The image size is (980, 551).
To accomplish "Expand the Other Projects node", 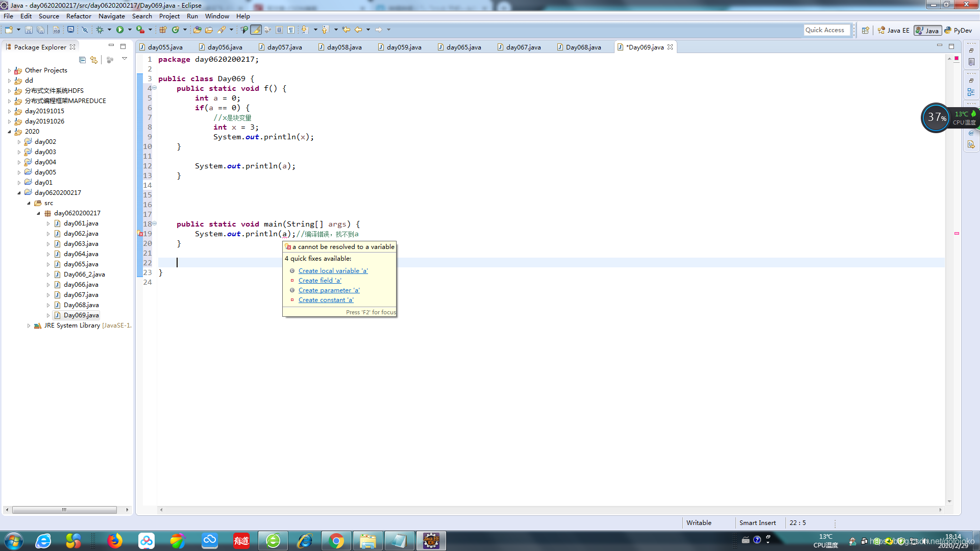I will coord(9,70).
